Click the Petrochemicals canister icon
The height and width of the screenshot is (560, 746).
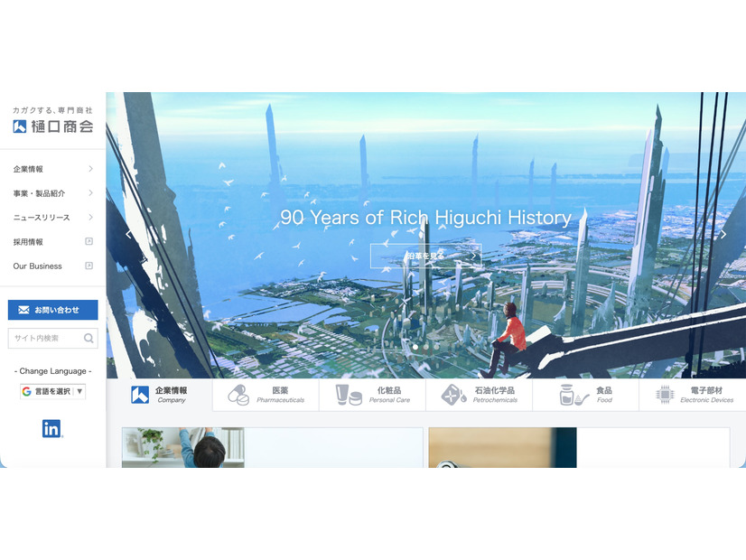[x=453, y=395]
